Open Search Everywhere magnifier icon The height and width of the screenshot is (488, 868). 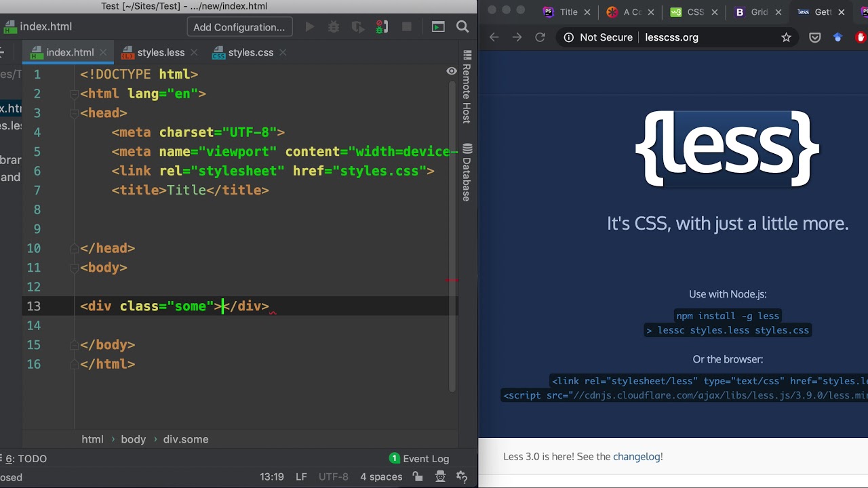(x=462, y=27)
